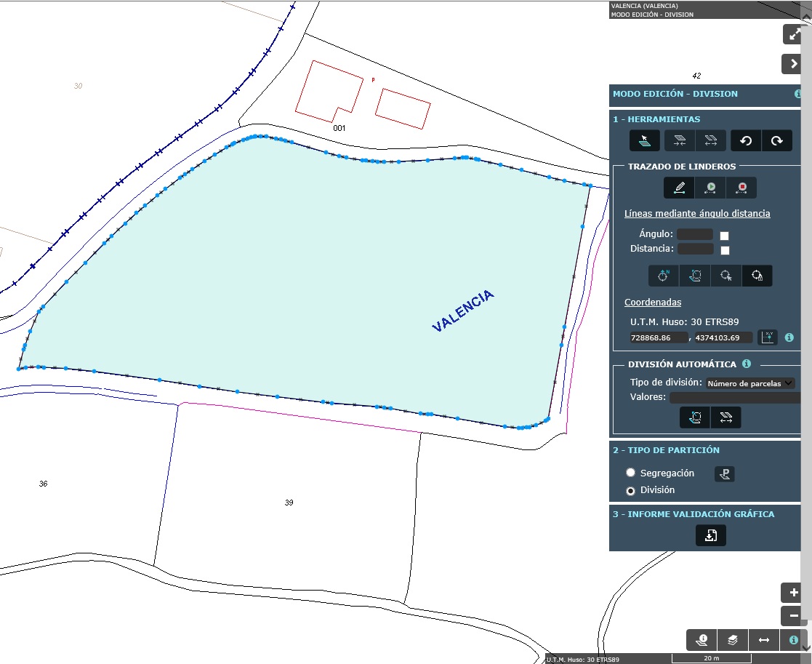This screenshot has height=664, width=812.
Task: Choose the División radio option
Action: 631,491
